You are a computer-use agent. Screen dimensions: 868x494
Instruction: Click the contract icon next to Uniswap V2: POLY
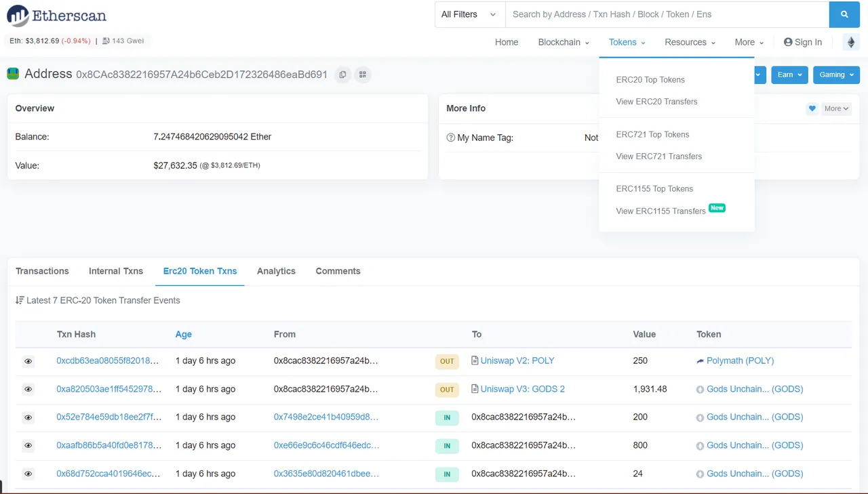(475, 361)
